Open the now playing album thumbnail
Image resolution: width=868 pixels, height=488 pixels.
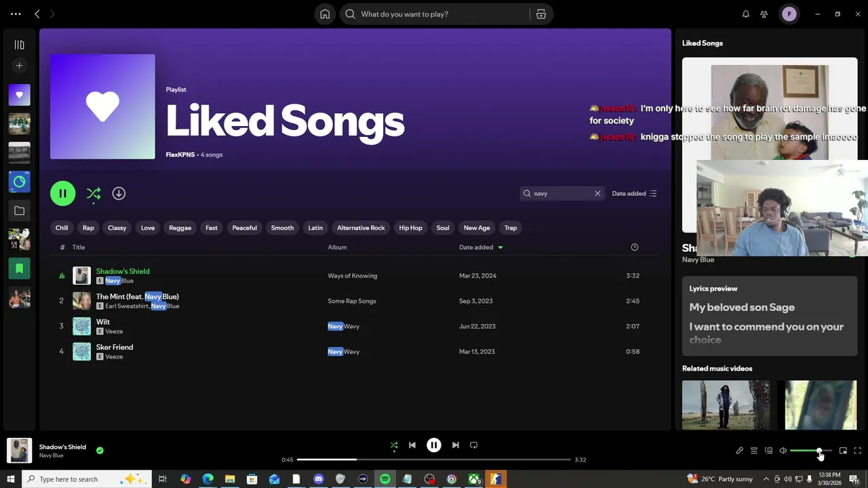point(19,451)
